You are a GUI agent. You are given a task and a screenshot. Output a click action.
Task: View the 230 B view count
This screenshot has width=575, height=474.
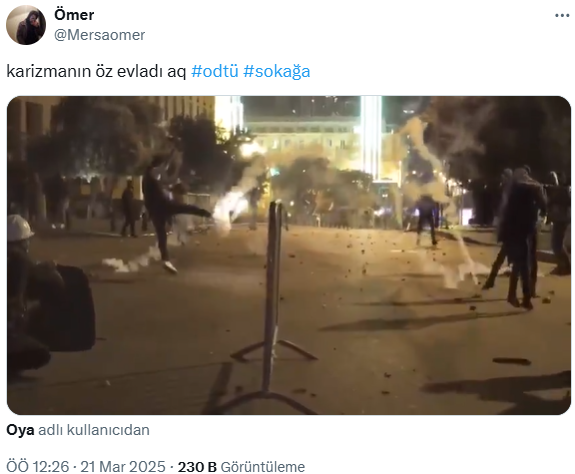[x=197, y=467]
